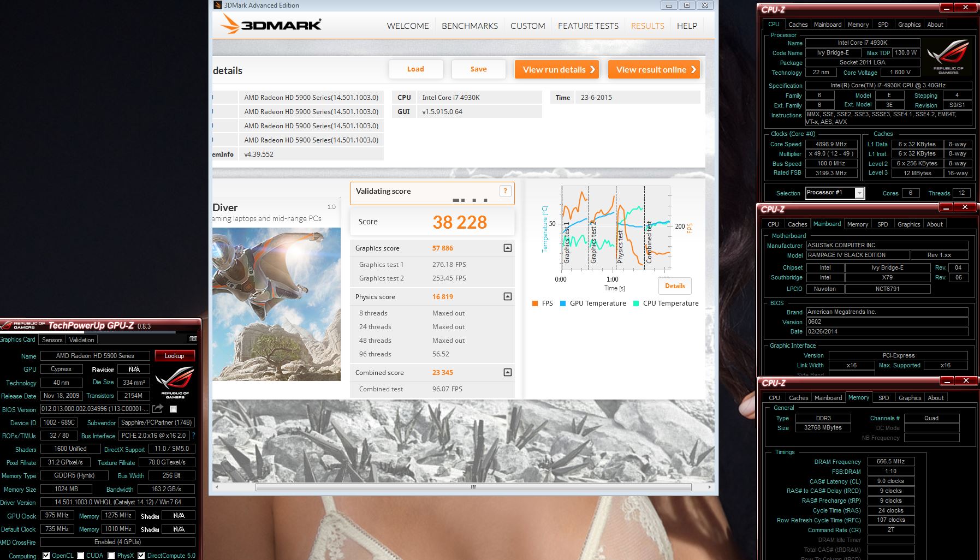Click the 3DMark horizontal scrollbar thumb
The width and height of the screenshot is (980, 560).
click(x=473, y=487)
